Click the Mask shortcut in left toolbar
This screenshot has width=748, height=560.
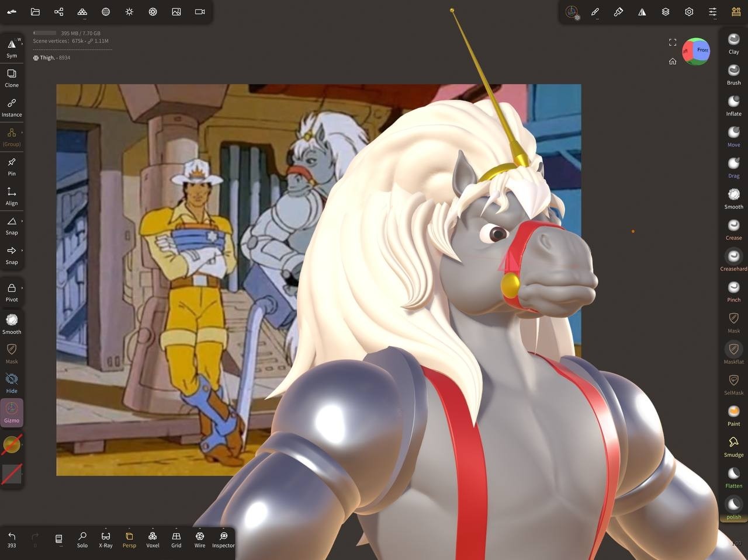click(12, 354)
